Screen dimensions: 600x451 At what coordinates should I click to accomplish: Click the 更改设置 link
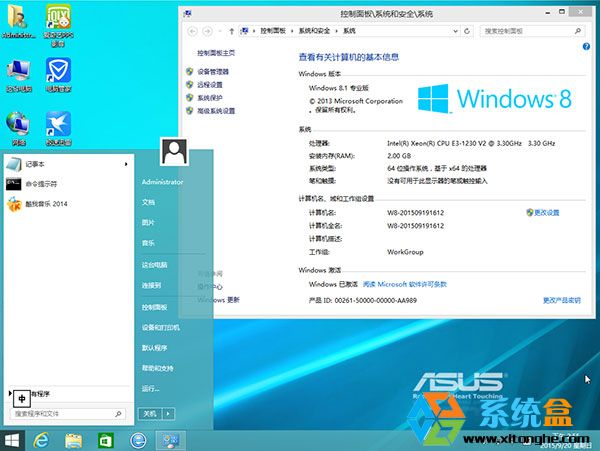[546, 213]
